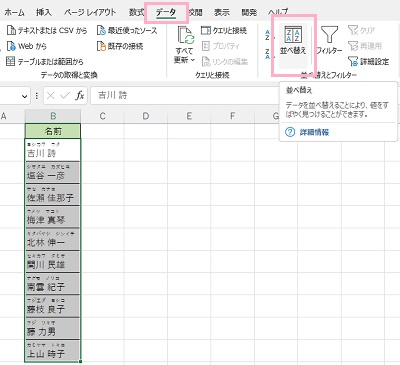Select column D header
Image resolution: width=400 pixels, height=365 pixels.
click(146, 116)
